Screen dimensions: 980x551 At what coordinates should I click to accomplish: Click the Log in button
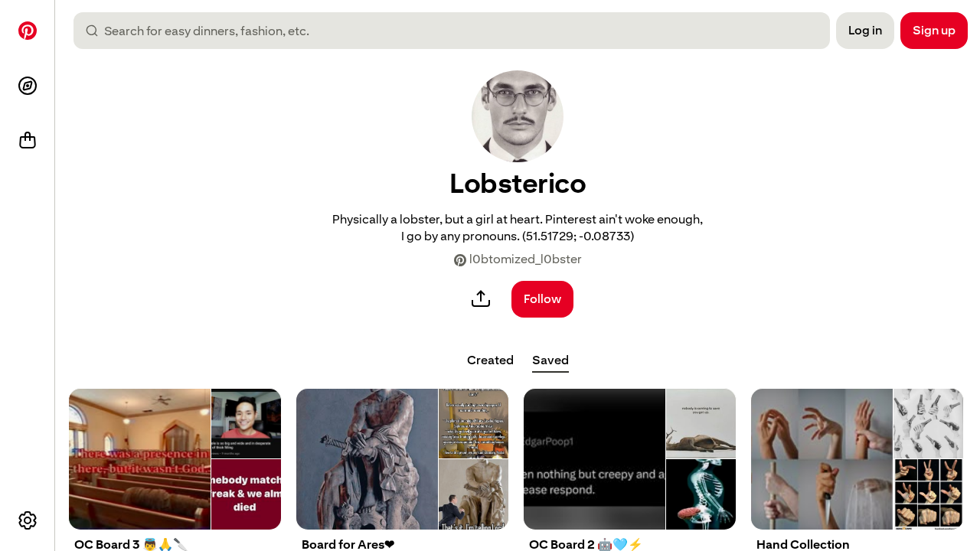pos(865,31)
